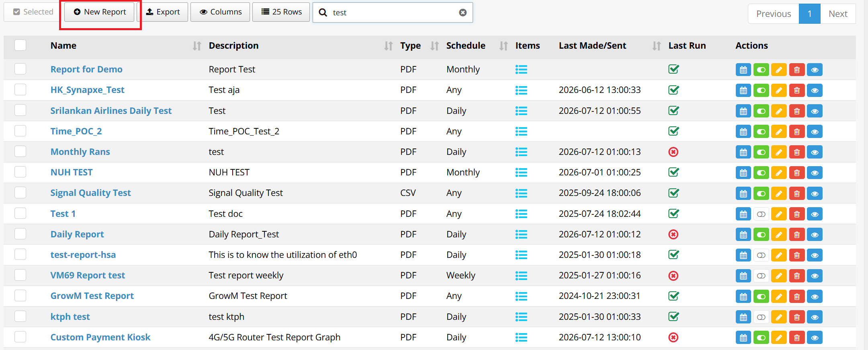Click calendar icon in Custom Payment Kiosk row
This screenshot has width=868, height=350.
tap(743, 338)
